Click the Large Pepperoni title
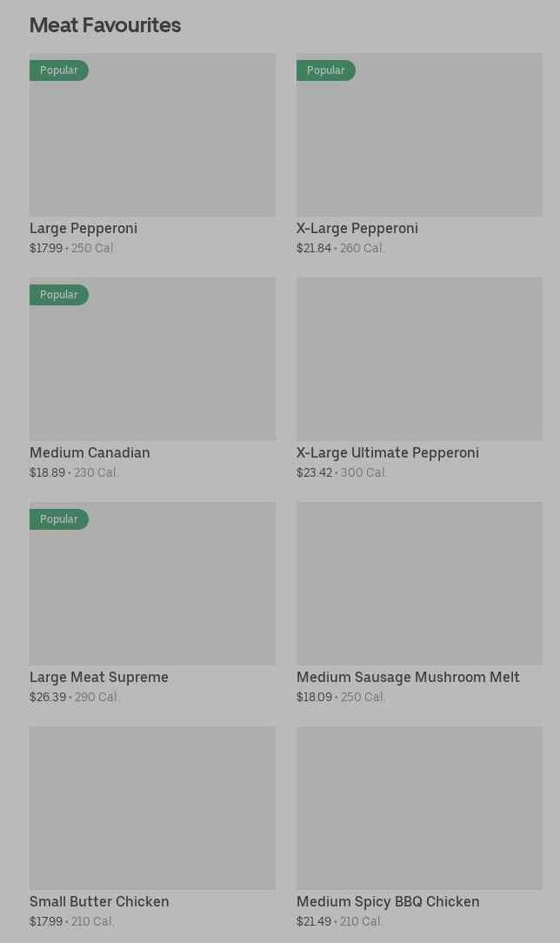 tap(83, 229)
